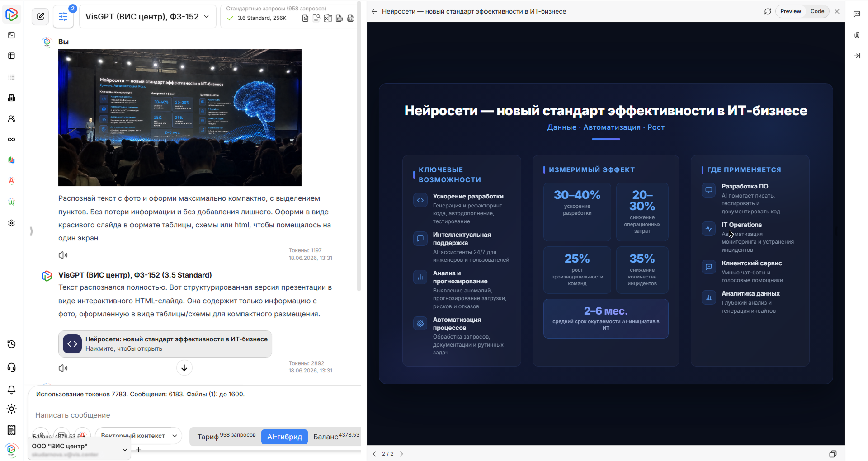
Task: Open the uploaded conference slide photo
Action: click(x=180, y=118)
